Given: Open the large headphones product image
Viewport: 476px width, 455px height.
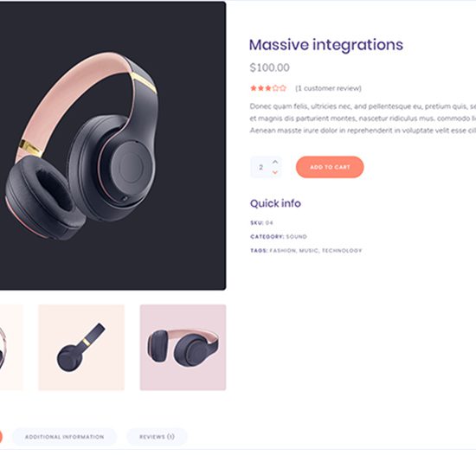Looking at the screenshot, I should click(x=113, y=145).
